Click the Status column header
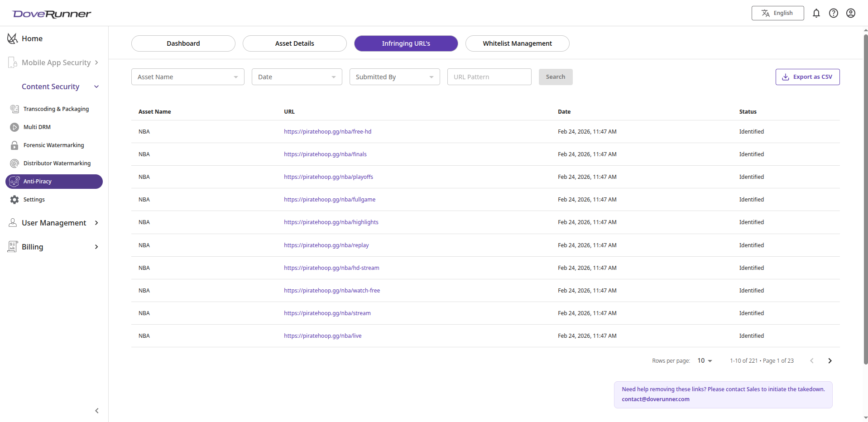The image size is (868, 422). [x=748, y=112]
